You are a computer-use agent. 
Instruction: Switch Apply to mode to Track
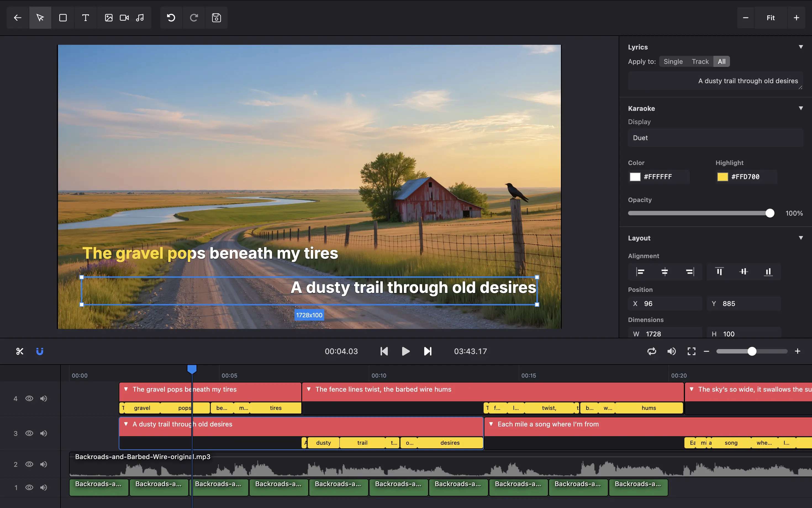click(700, 61)
